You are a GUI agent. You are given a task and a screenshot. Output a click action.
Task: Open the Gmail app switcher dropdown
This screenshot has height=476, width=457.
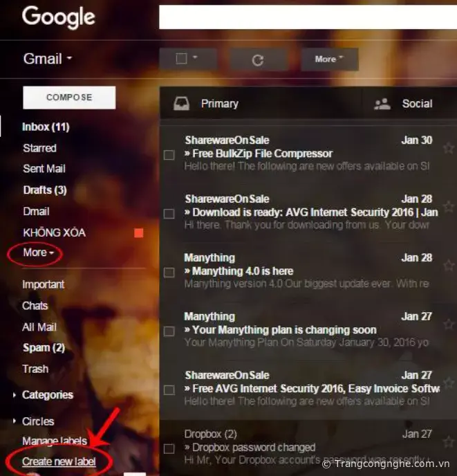click(x=48, y=59)
